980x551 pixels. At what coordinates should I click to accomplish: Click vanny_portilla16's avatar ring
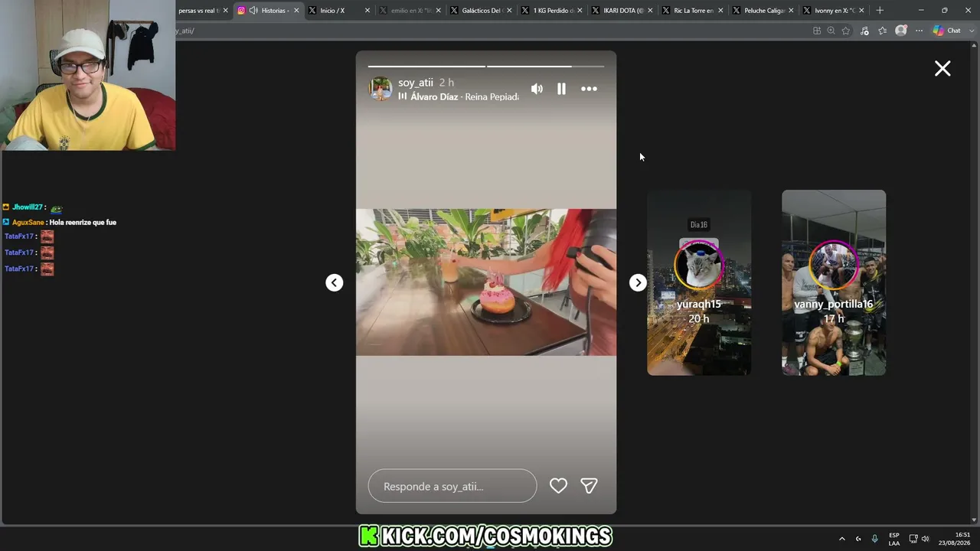(834, 266)
